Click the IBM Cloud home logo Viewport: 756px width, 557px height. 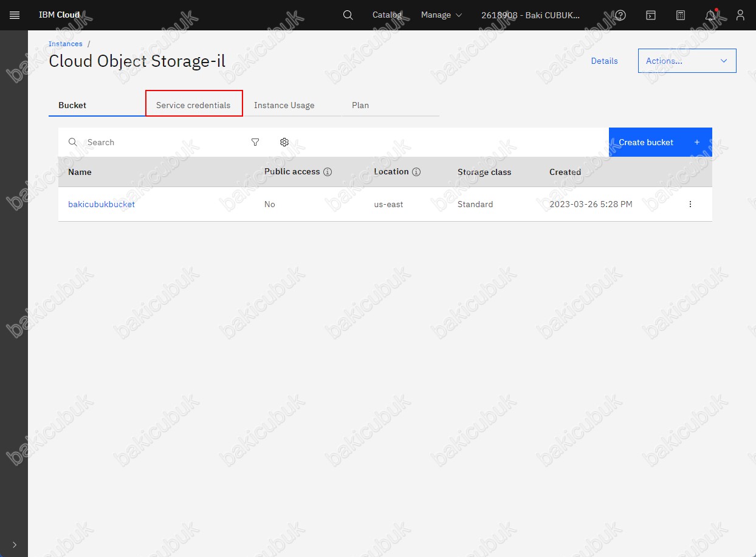click(x=59, y=15)
